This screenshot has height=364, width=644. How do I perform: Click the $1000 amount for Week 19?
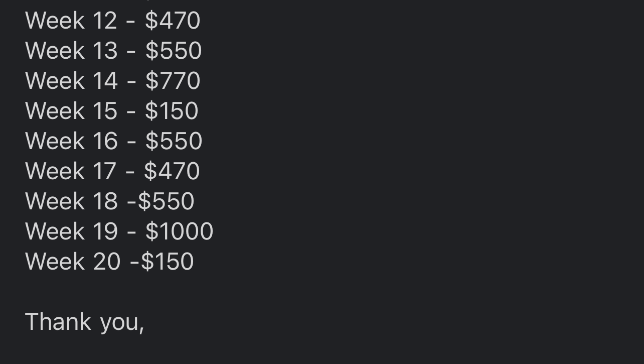pos(179,232)
